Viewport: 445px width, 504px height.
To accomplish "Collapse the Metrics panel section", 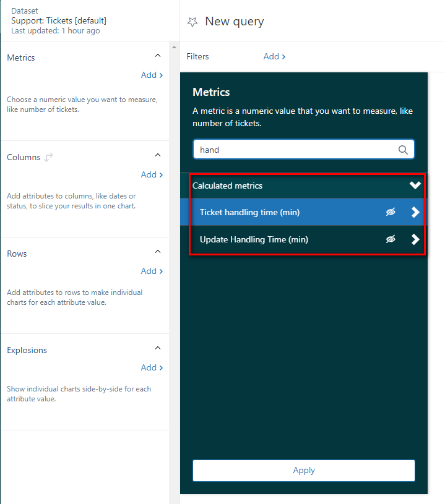I will pos(157,56).
